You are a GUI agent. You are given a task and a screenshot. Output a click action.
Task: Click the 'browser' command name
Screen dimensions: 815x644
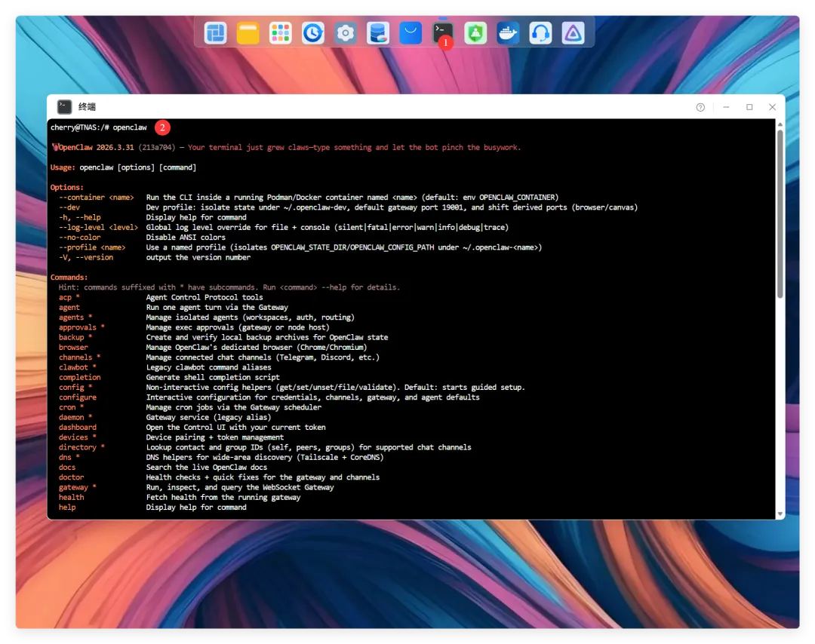pos(73,348)
